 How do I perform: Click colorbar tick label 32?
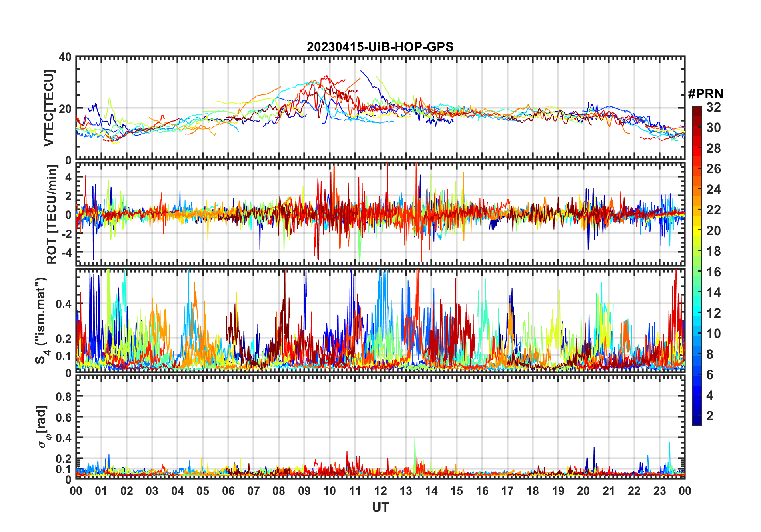713,107
